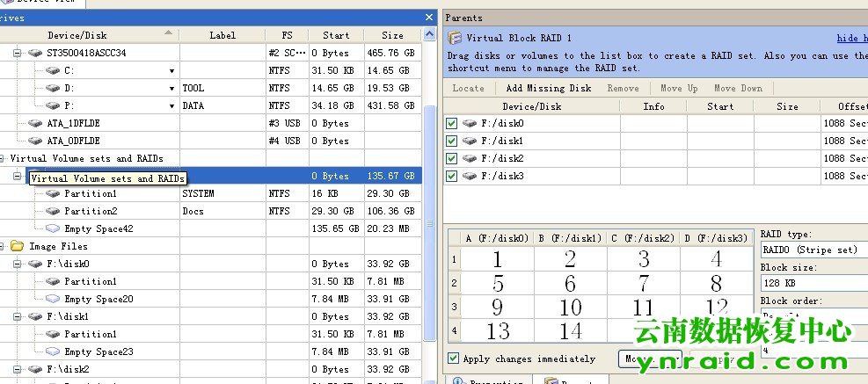Select block 1 cell in the RAID layout grid
This screenshot has width=868, height=384.
point(497,259)
